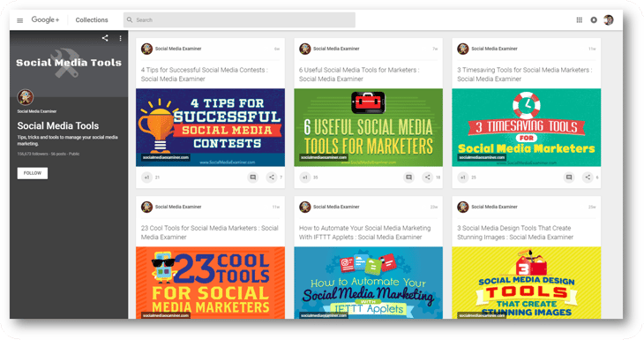Share the 3 Timesaving Tools post
The image size is (644, 340).
pos(588,178)
